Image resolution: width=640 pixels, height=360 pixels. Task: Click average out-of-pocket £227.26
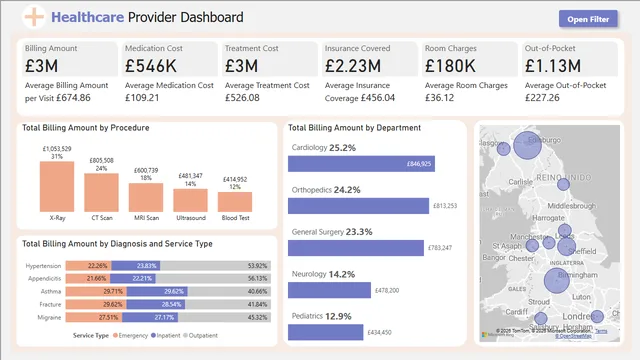[x=542, y=98]
